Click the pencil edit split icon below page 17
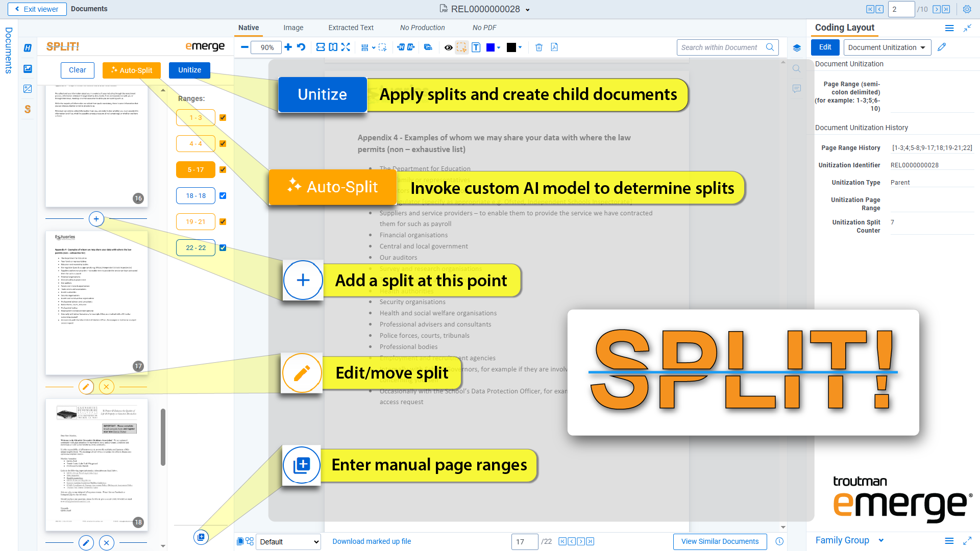The width and height of the screenshot is (980, 551). 86,387
